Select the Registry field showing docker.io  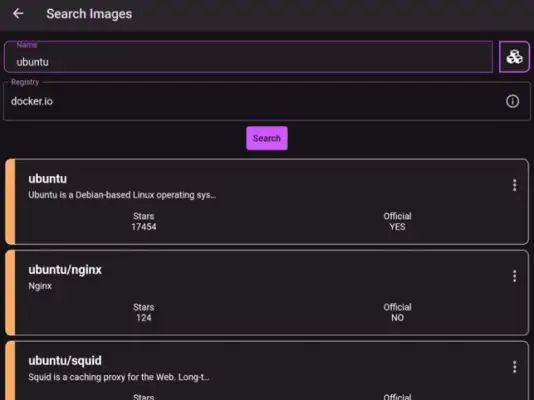(x=267, y=101)
